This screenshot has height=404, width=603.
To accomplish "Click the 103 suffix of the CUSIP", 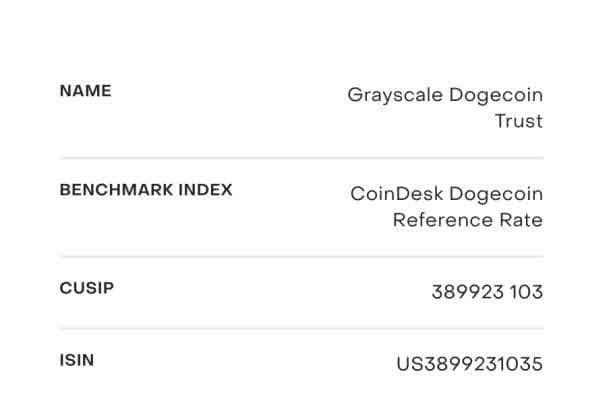I will [x=525, y=293].
